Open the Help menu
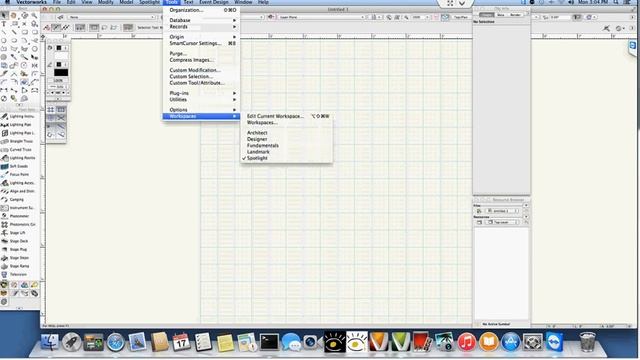The width and height of the screenshot is (640, 360). pyautogui.click(x=263, y=2)
